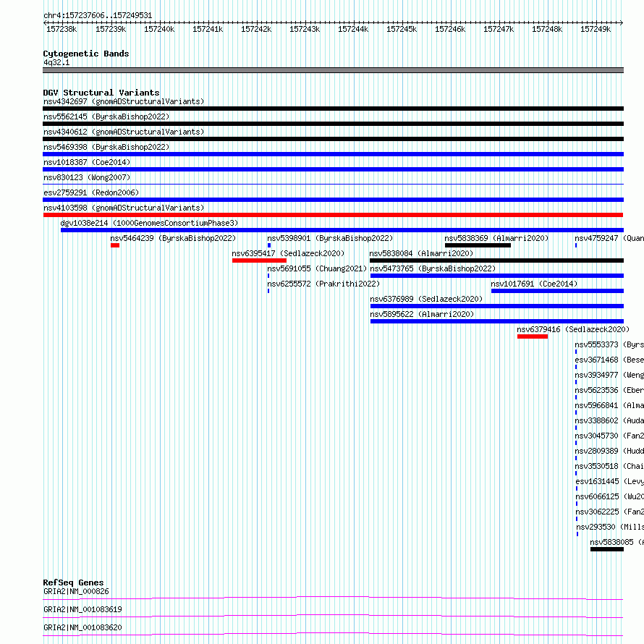The image size is (644, 644).
Task: Open the nsv293530 variant label
Action: 610,527
